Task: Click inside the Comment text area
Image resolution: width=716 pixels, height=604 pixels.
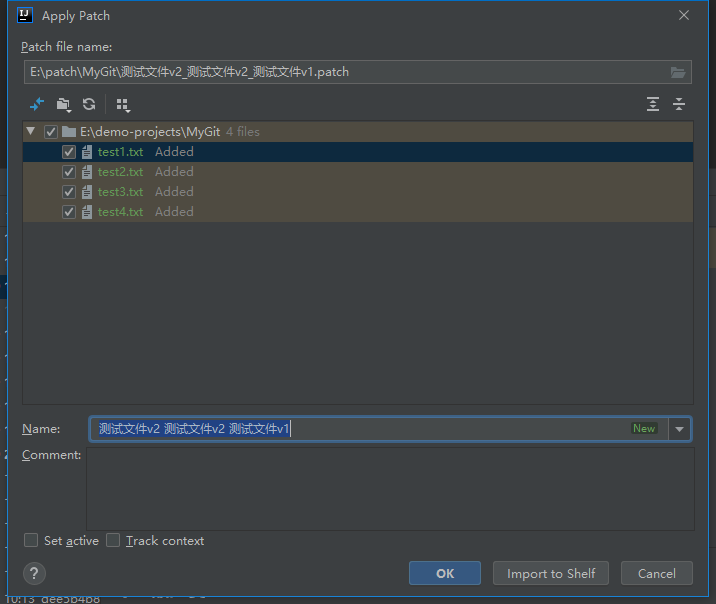Action: 390,489
